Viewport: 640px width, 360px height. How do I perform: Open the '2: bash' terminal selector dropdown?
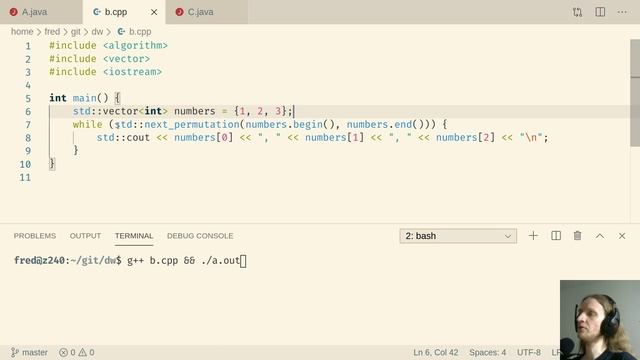pyautogui.click(x=458, y=236)
